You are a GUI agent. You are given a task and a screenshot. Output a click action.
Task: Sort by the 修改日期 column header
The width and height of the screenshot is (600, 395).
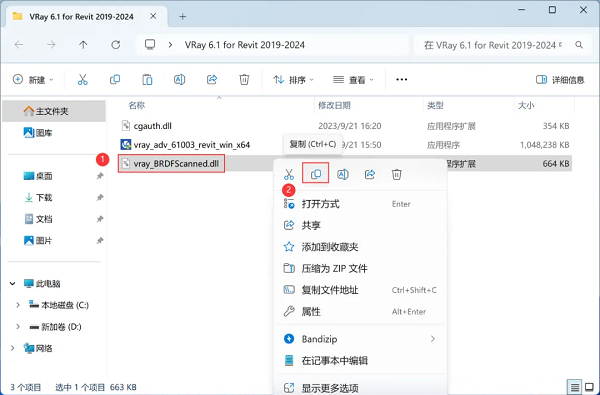[334, 105]
